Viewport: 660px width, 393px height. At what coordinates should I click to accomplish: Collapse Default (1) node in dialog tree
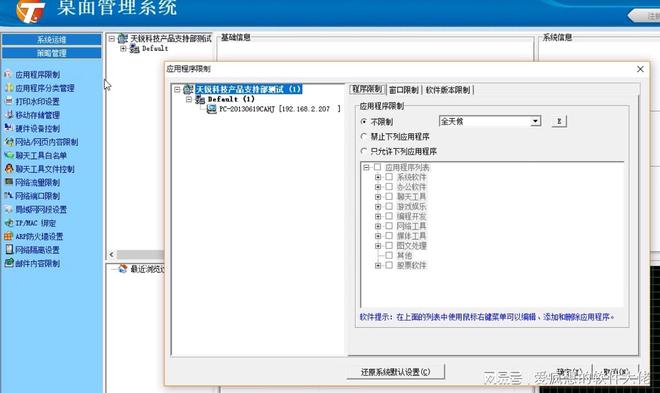coord(189,99)
